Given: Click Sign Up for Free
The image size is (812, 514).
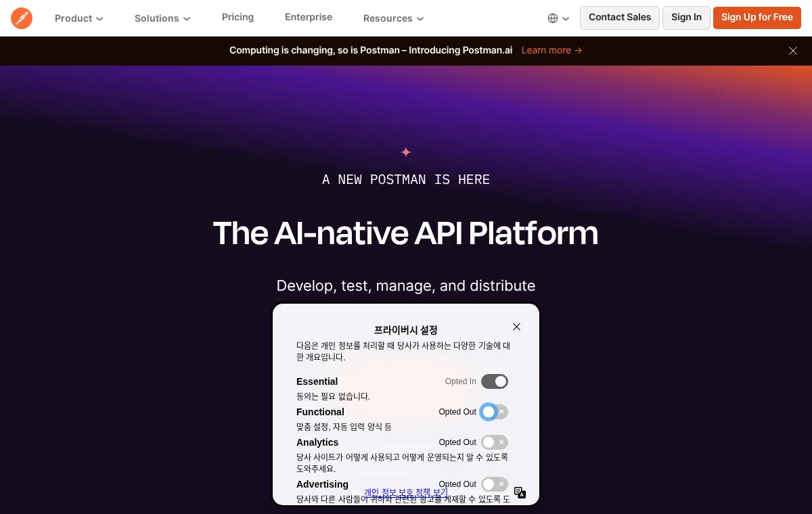Looking at the screenshot, I should 757,18.
